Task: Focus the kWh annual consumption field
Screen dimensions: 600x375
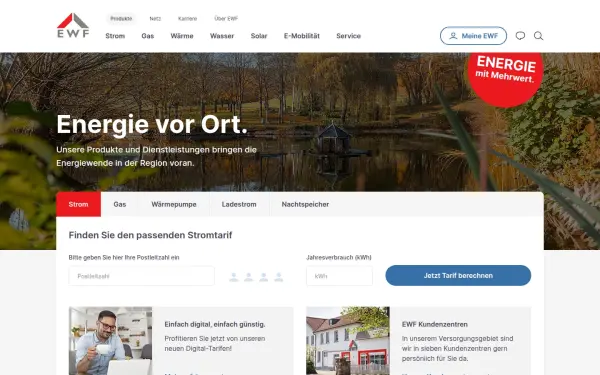Action: pos(339,276)
